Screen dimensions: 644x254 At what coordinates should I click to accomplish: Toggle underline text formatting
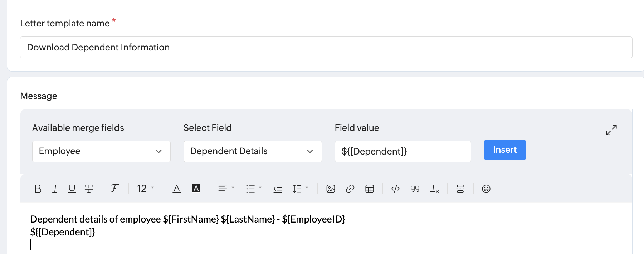(x=72, y=189)
